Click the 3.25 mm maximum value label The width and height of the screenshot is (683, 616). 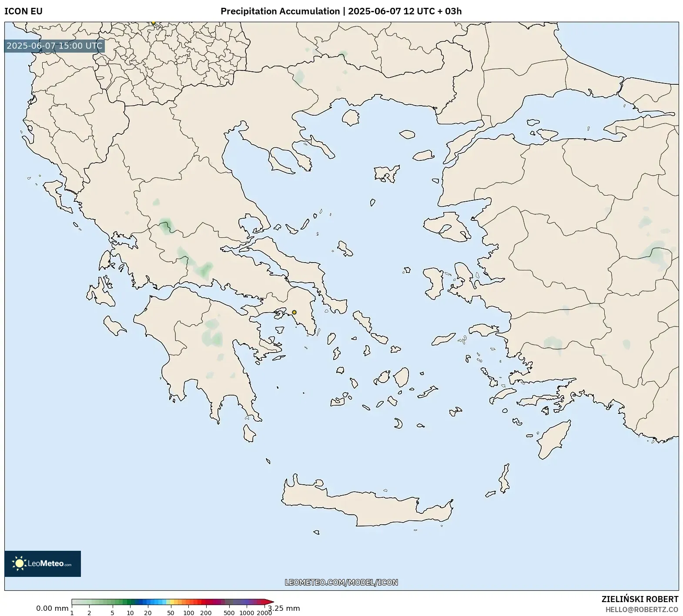(284, 608)
